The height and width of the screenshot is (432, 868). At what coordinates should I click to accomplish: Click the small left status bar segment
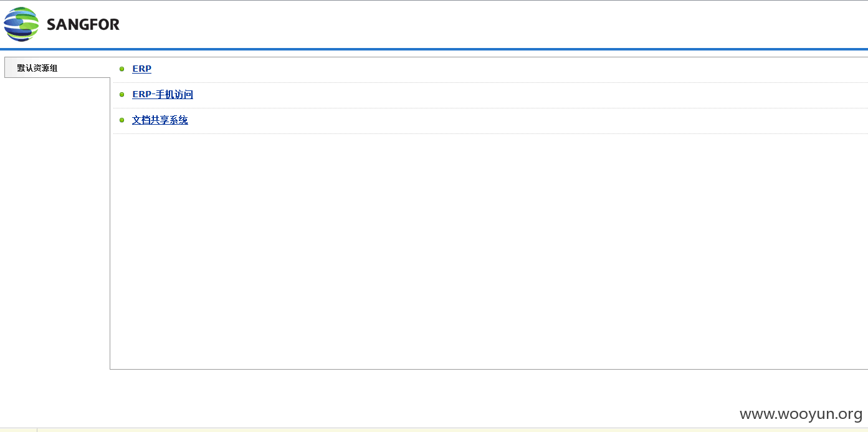tap(18, 430)
